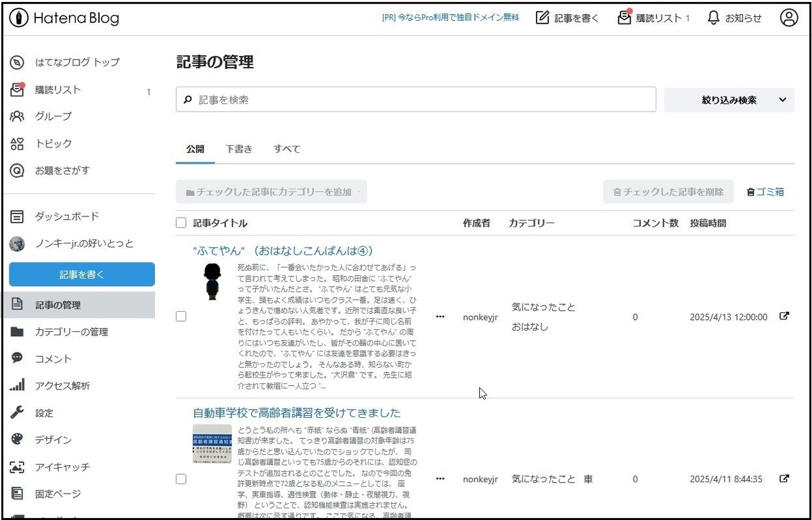Open "ふてやん" article in new window icon

coord(784,316)
